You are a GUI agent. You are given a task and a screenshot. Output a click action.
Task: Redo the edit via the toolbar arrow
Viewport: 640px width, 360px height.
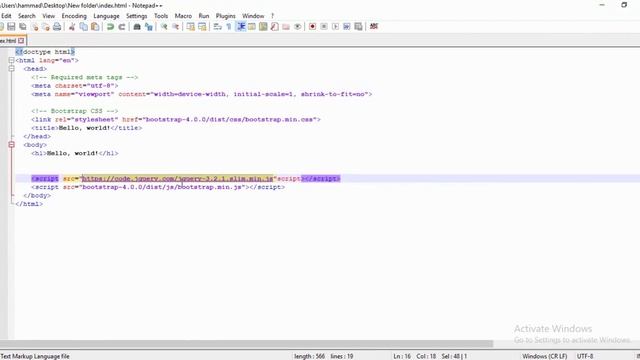(x=122, y=27)
